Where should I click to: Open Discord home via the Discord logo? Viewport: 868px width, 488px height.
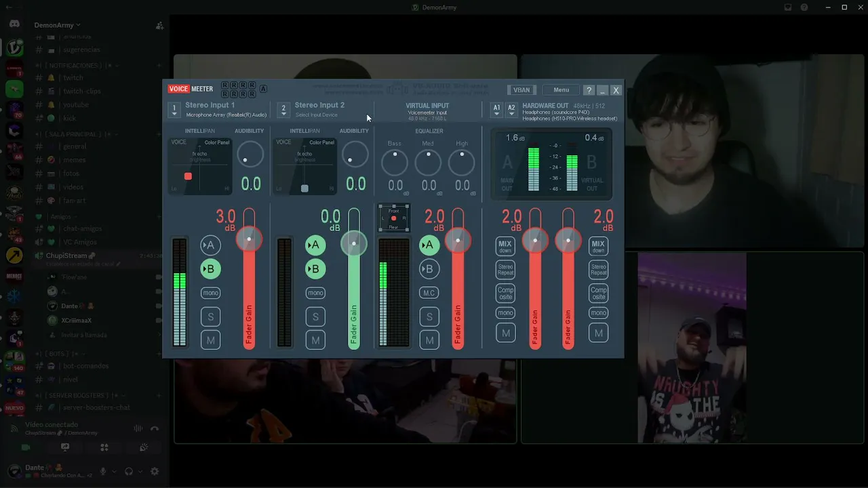pos(14,24)
